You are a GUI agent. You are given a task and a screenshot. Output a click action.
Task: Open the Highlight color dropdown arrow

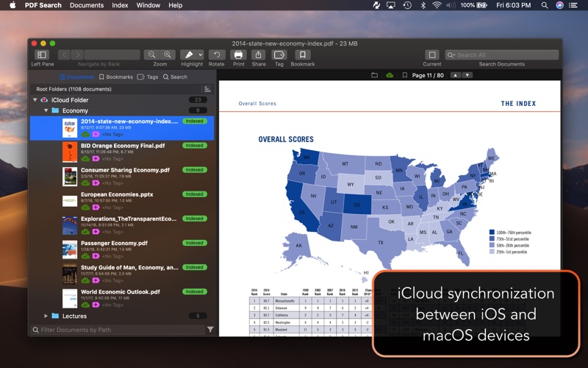coord(201,54)
